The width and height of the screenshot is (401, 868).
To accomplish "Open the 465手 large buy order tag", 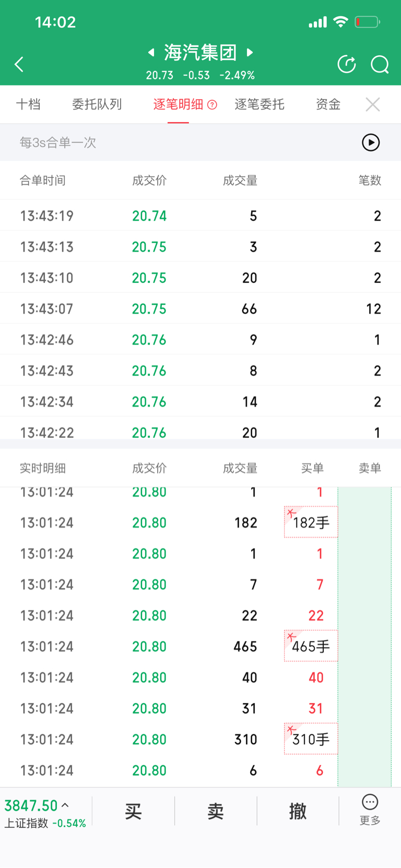I will pyautogui.click(x=311, y=646).
